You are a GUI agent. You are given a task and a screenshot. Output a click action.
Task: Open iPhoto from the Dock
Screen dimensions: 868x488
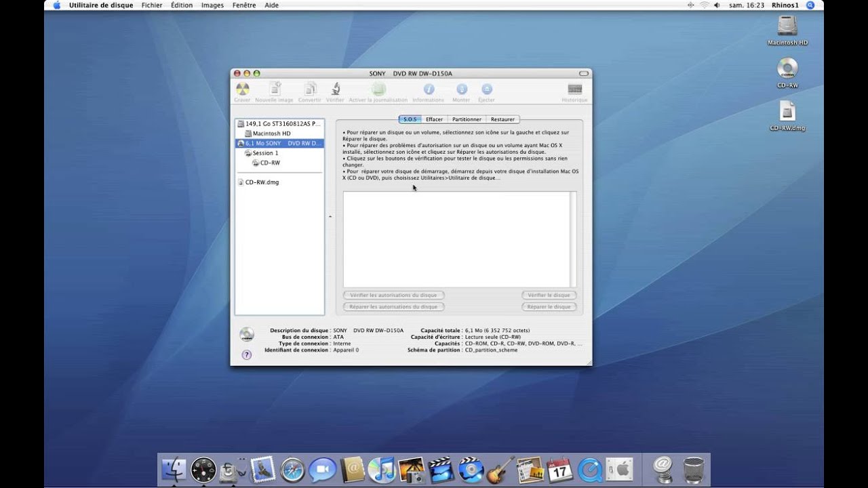412,469
